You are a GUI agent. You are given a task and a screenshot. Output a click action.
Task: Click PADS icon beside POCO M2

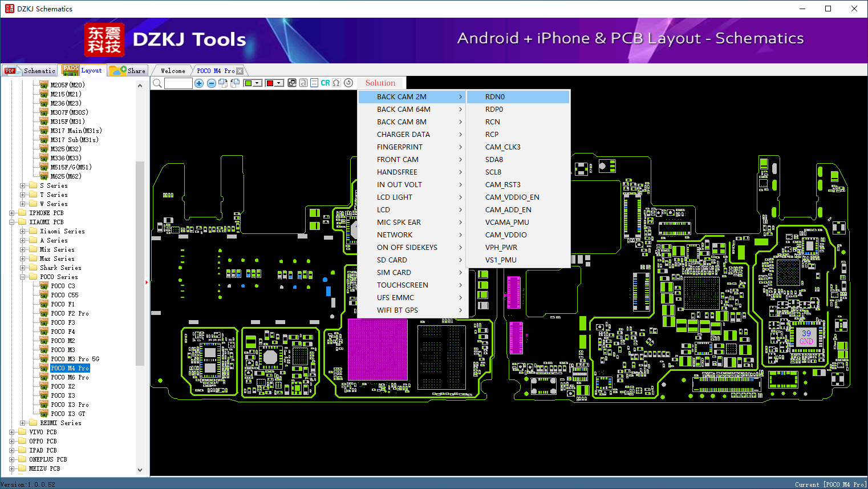tap(44, 341)
